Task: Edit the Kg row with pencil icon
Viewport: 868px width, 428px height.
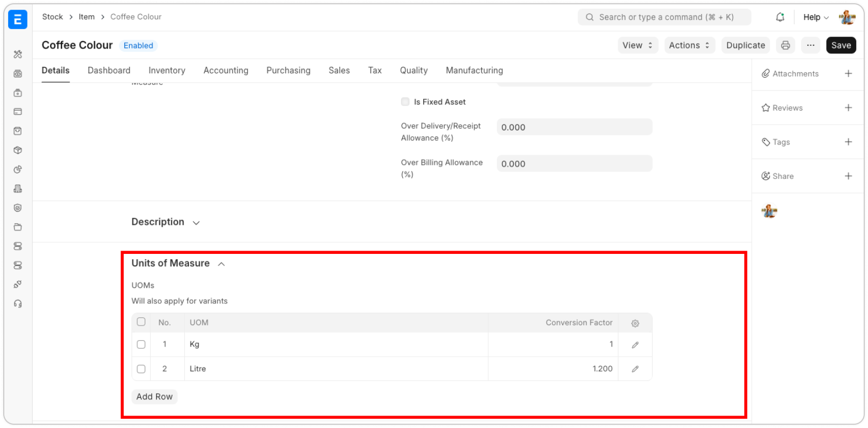Action: click(x=635, y=345)
